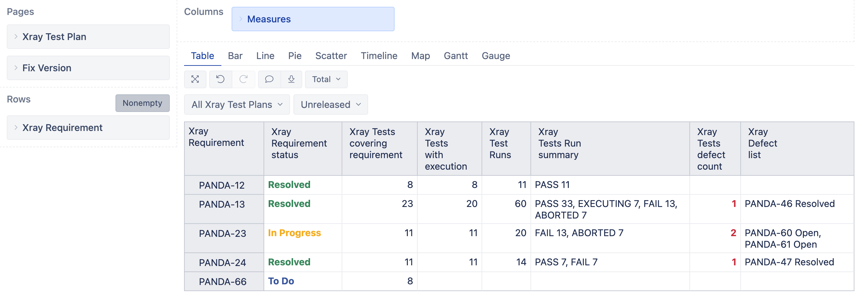Open the Unreleased fix version filter
Image resolution: width=868 pixels, height=304 pixels.
(330, 104)
